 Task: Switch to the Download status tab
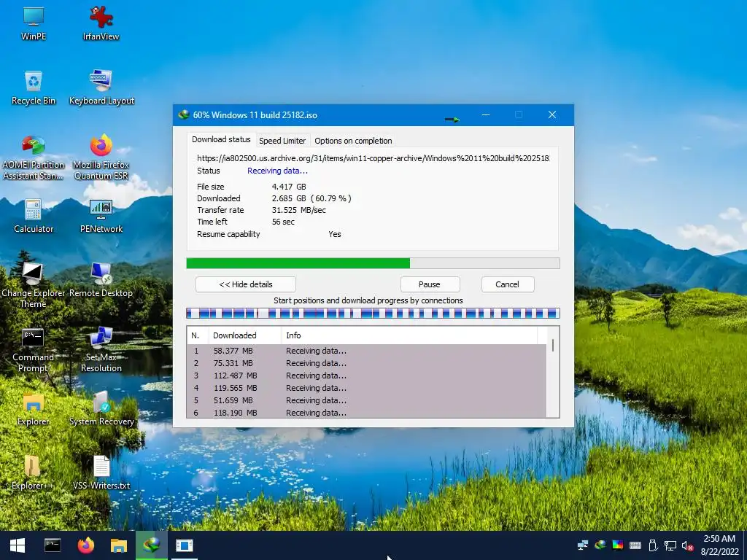coord(221,139)
